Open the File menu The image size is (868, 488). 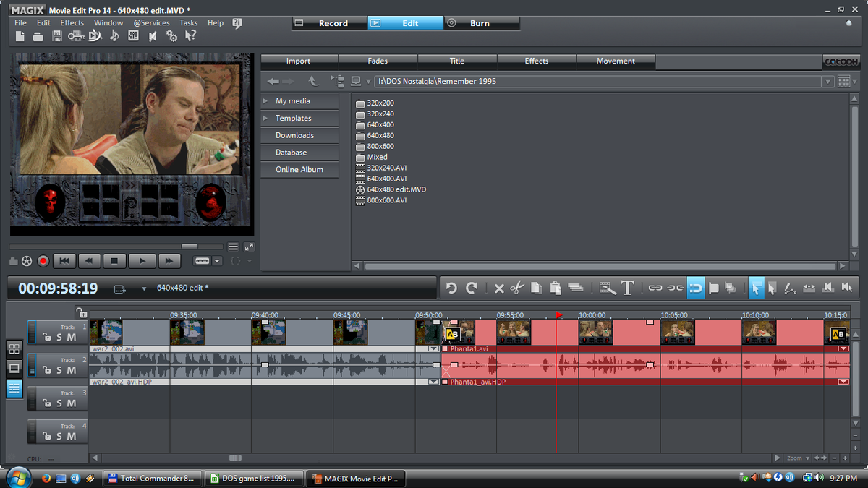point(20,23)
